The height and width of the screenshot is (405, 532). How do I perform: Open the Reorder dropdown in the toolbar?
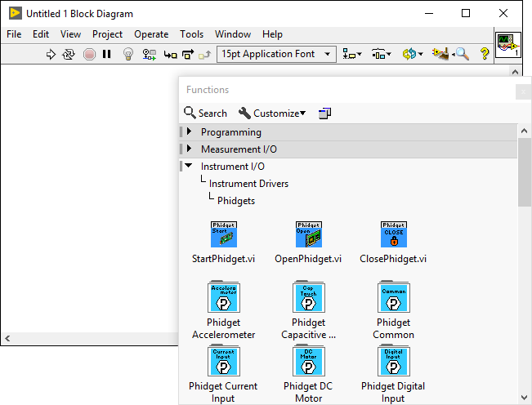pyautogui.click(x=412, y=54)
